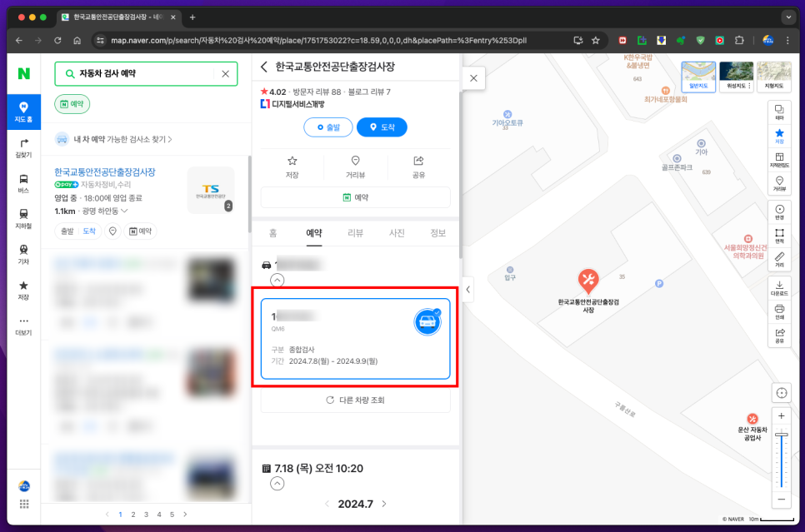
Task: Open 거리뷰 street view for place
Action: click(355, 167)
